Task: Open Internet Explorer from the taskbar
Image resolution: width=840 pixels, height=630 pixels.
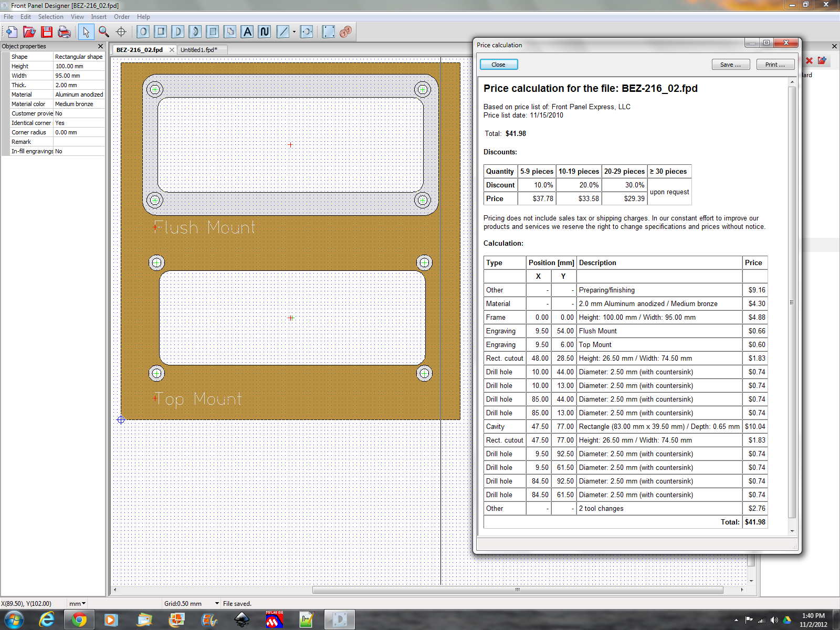Action: tap(47, 620)
